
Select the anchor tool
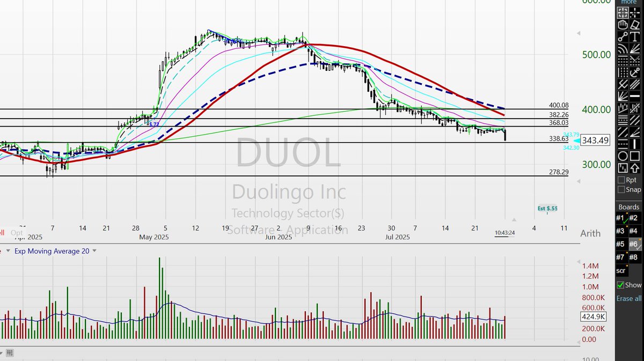coord(635,72)
